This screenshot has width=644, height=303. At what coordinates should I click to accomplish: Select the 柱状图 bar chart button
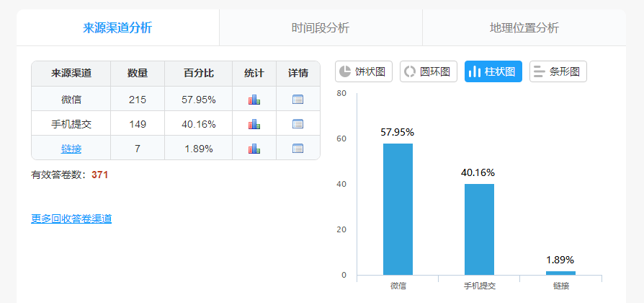(x=493, y=71)
